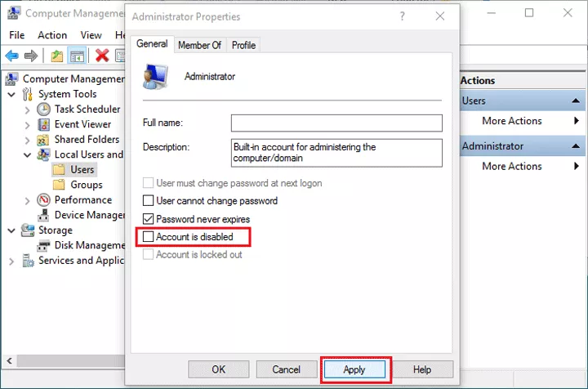Viewport: 588px width, 389px height.
Task: Select Task Scheduler in the tree
Action: (x=87, y=110)
